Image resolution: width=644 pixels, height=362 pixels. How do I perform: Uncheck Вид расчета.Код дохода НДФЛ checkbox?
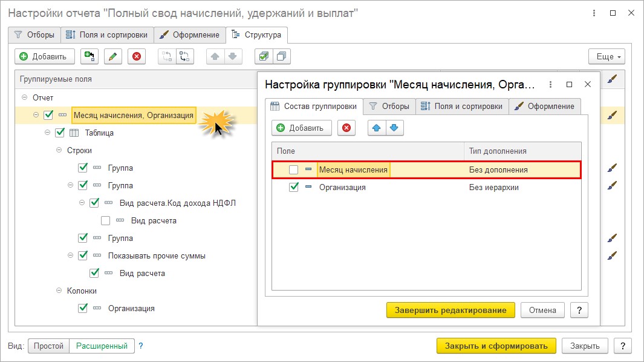point(94,203)
